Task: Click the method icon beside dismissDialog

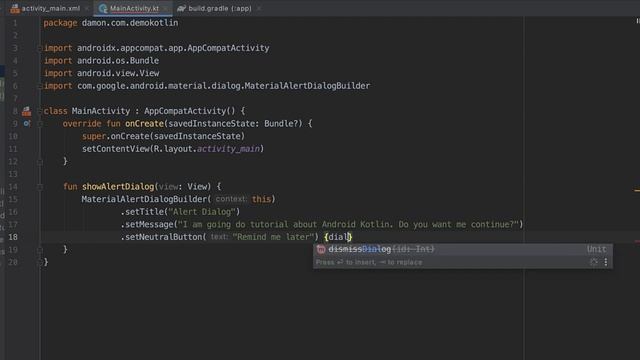Action: point(321,249)
